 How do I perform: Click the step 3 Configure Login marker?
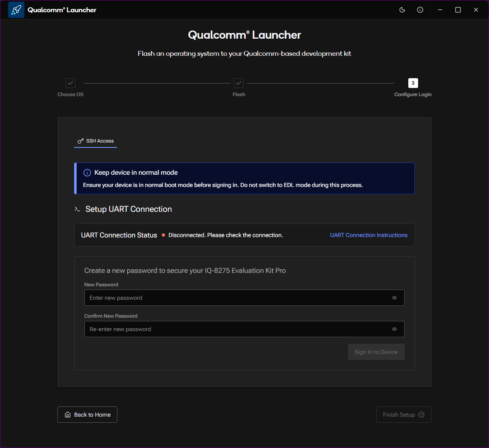pyautogui.click(x=413, y=83)
